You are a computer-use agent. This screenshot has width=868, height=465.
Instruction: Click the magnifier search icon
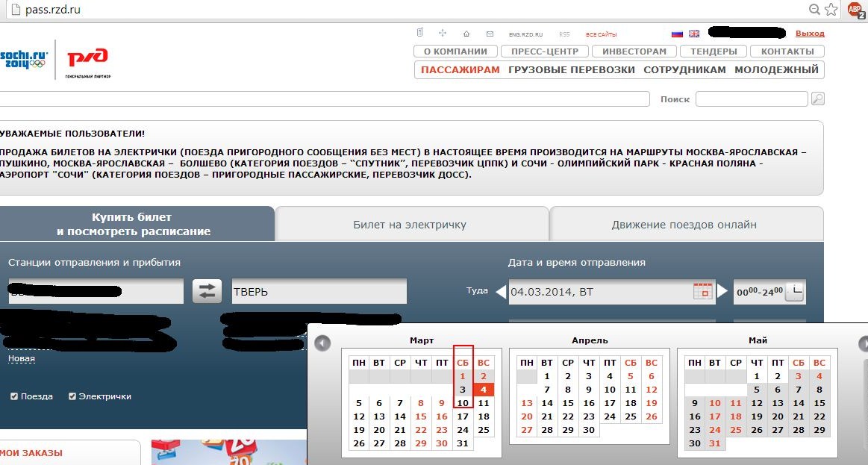click(x=817, y=99)
